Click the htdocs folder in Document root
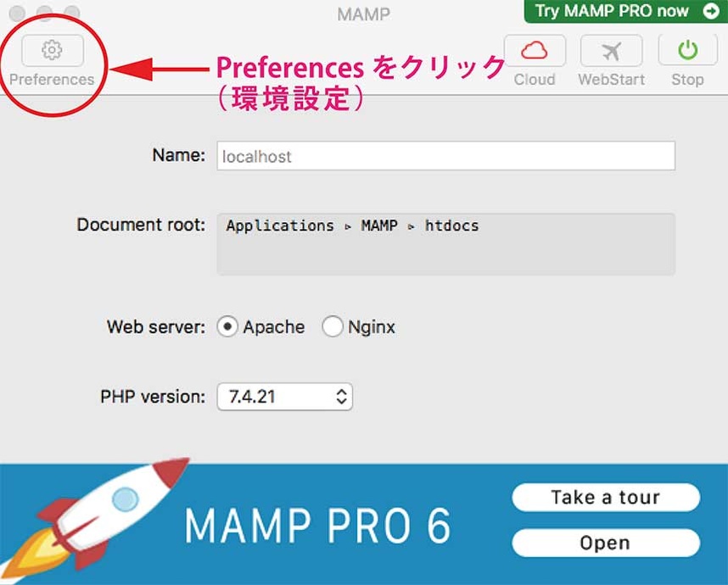This screenshot has height=585, width=728. (451, 226)
